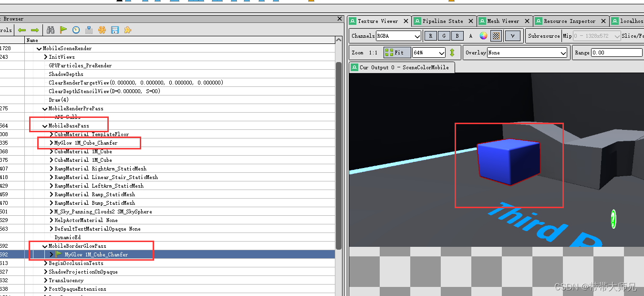
Task: Toggle the B blue channel button
Action: coord(457,36)
